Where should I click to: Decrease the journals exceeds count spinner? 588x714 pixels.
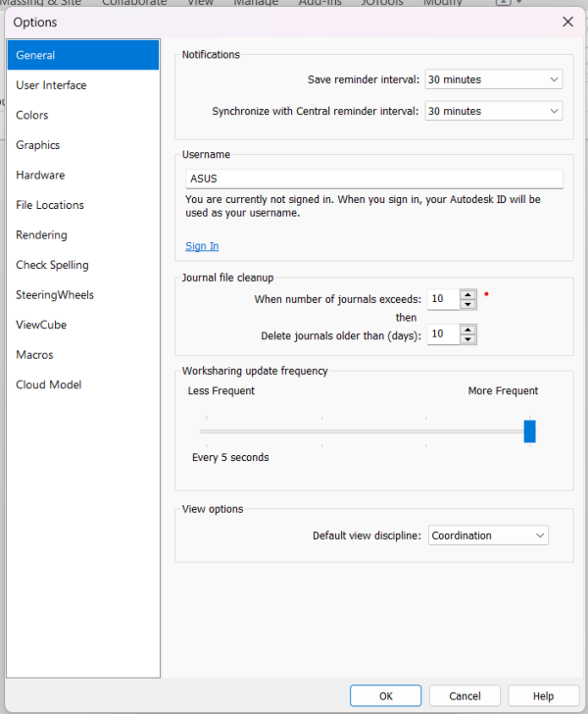click(x=467, y=304)
